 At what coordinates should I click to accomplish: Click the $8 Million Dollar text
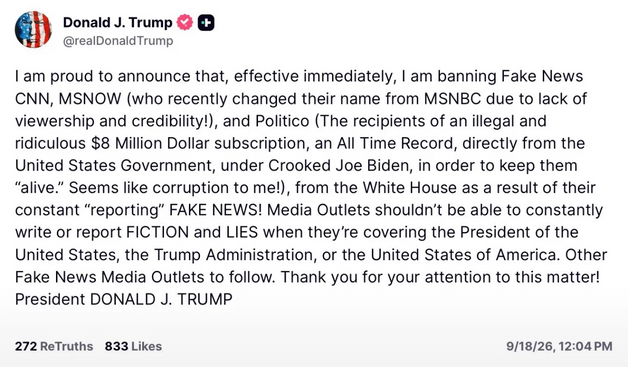coord(150,143)
